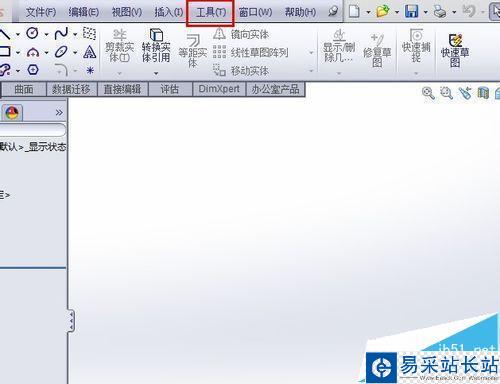Select the Spline sketch tool
The image size is (500, 384).
pyautogui.click(x=61, y=33)
